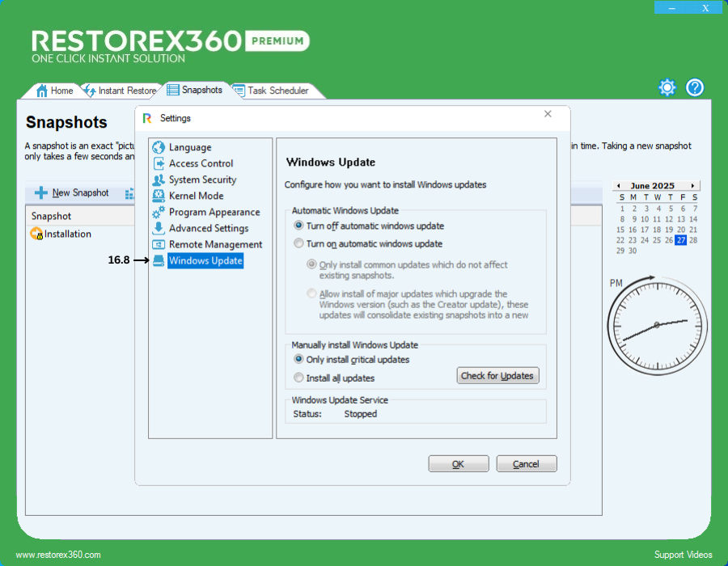The height and width of the screenshot is (566, 728).
Task: Open System Security shield icon
Action: (159, 180)
